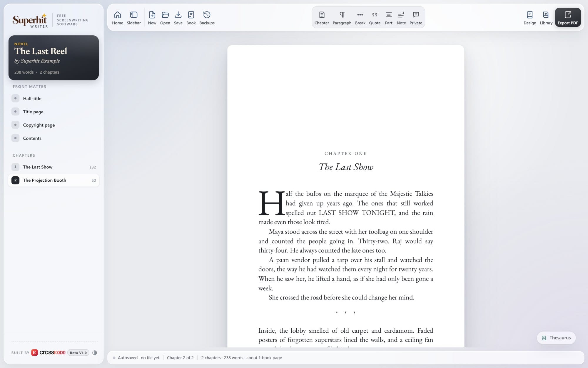Click the '2 chapters · 238 words' status entry

pyautogui.click(x=241, y=358)
